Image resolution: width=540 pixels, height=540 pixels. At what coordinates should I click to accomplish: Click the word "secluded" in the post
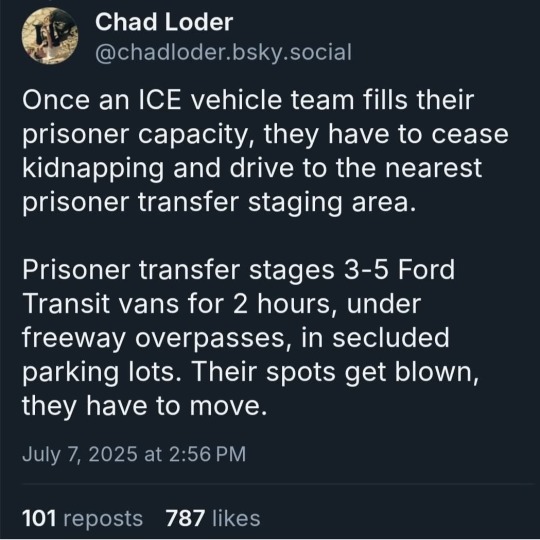pos(391,338)
